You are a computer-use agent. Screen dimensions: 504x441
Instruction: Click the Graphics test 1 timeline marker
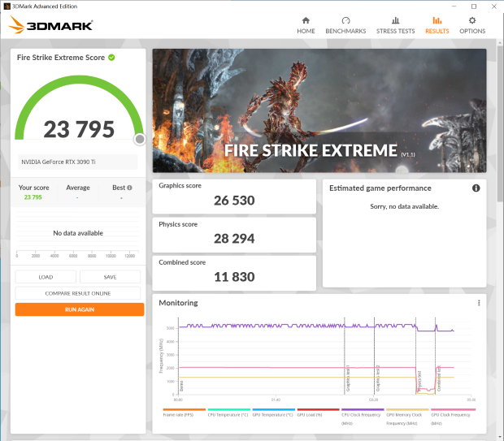click(x=347, y=378)
